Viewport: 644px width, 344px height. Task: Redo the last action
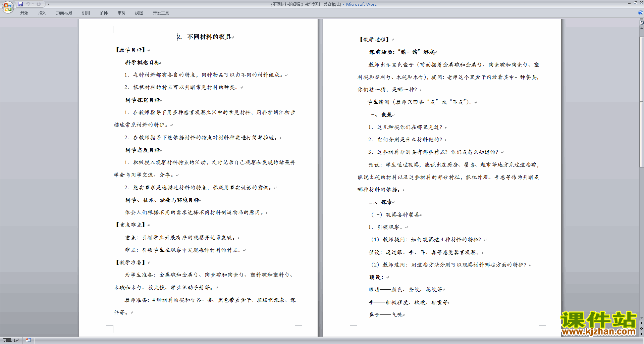(39, 4)
